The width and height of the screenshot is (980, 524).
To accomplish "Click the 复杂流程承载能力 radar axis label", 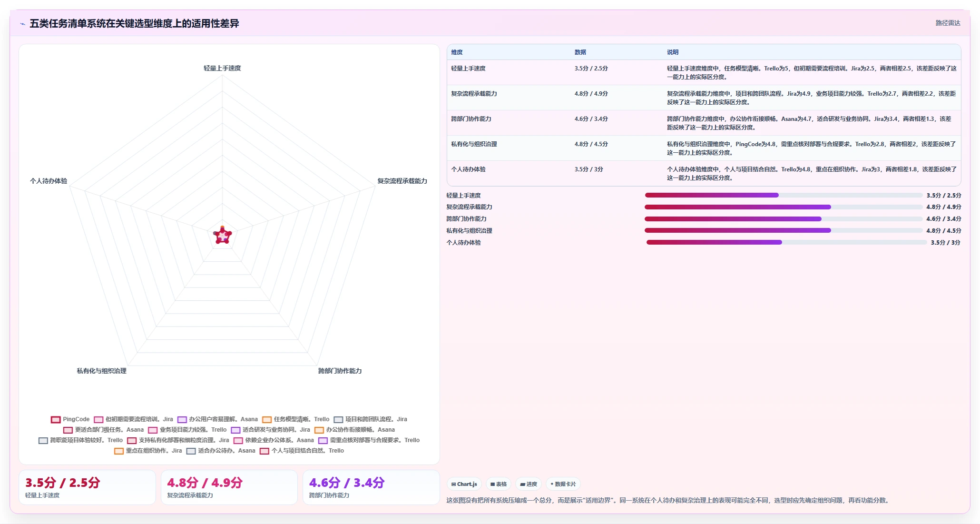I will tap(402, 181).
